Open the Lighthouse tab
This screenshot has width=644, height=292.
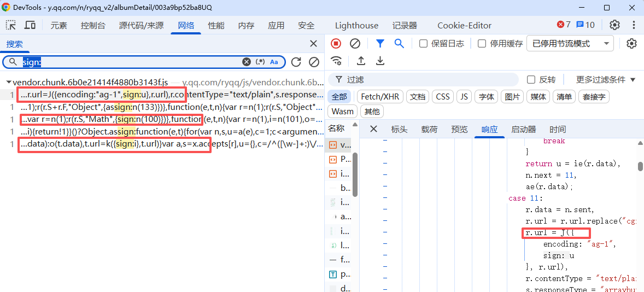356,26
